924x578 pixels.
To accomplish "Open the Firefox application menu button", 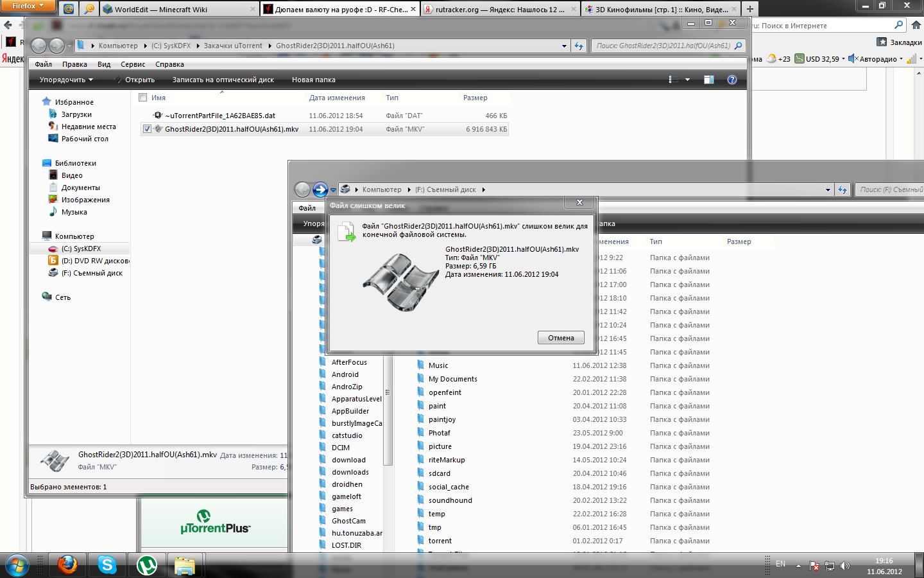I will coord(28,6).
